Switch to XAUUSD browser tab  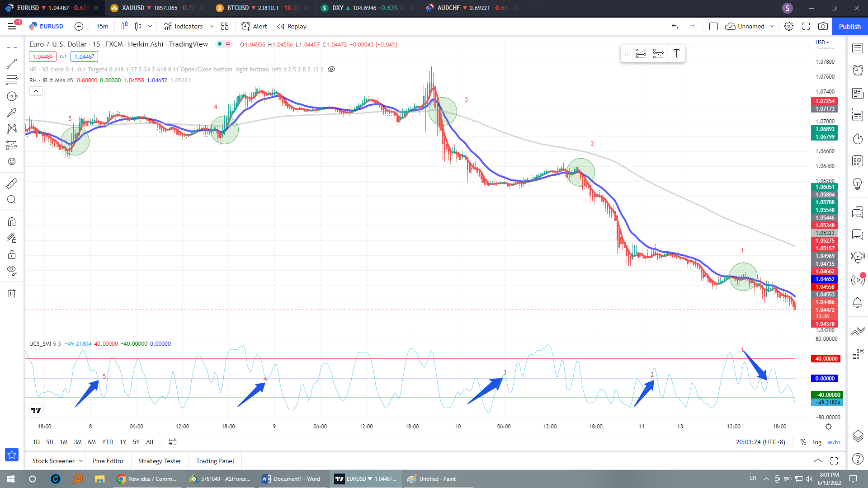(x=156, y=8)
